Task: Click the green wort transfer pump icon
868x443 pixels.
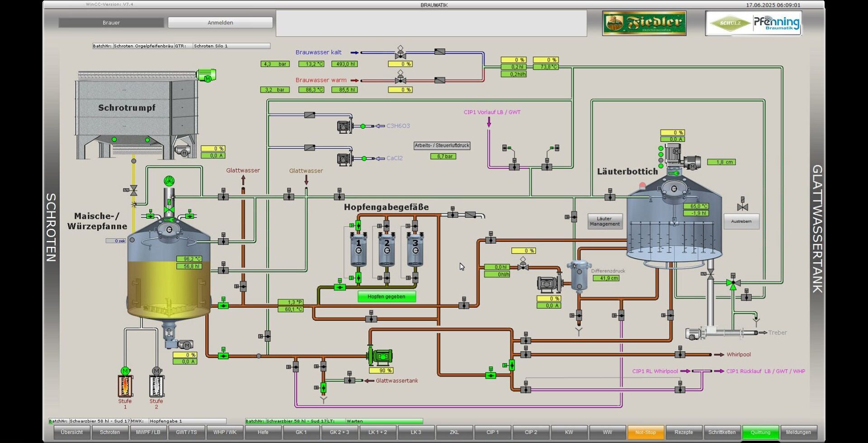Action: coord(381,357)
